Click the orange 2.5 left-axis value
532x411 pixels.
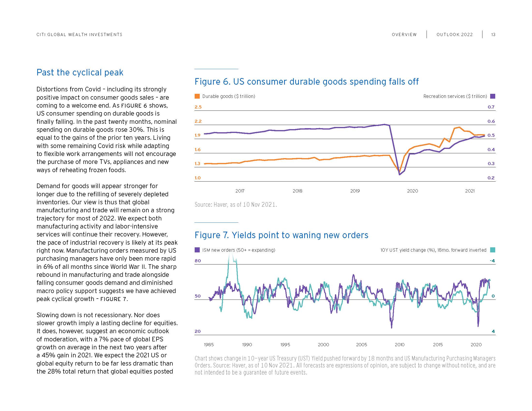pyautogui.click(x=198, y=107)
